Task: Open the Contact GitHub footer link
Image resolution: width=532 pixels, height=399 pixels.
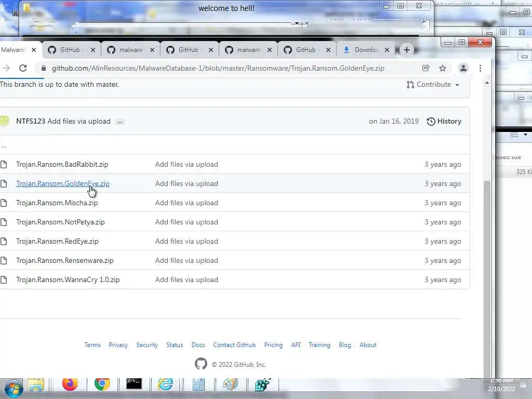Action: (234, 345)
